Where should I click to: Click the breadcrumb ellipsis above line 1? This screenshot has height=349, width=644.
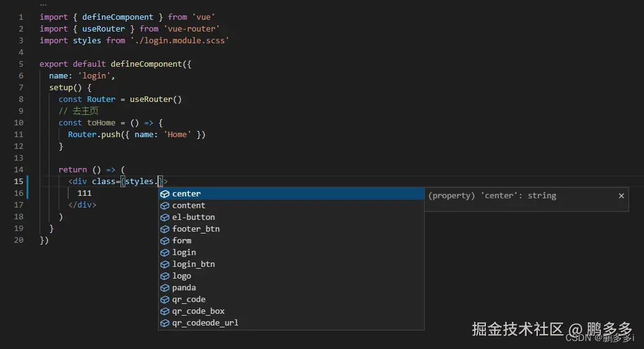click(43, 5)
